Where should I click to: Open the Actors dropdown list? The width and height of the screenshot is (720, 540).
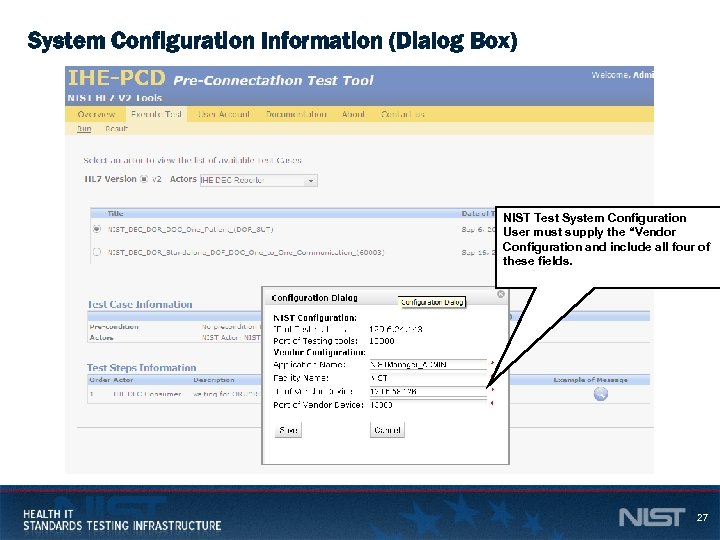pyautogui.click(x=259, y=180)
